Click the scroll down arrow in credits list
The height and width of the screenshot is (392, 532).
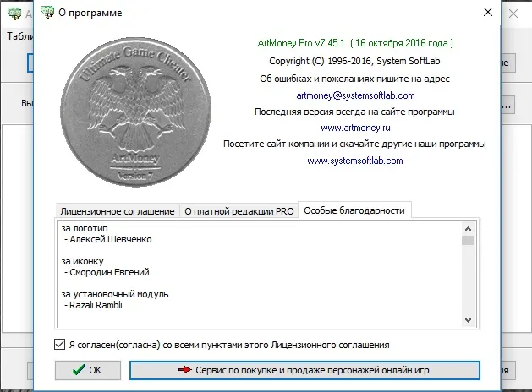pyautogui.click(x=469, y=320)
